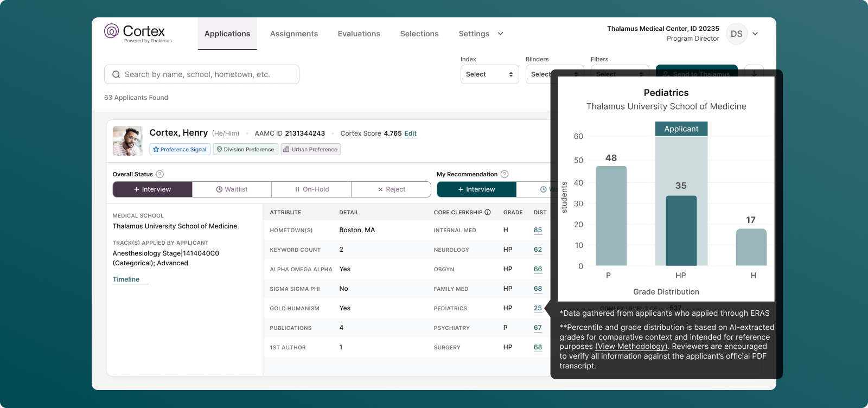Image resolution: width=868 pixels, height=408 pixels.
Task: Click the H grade bar in chart
Action: (751, 247)
